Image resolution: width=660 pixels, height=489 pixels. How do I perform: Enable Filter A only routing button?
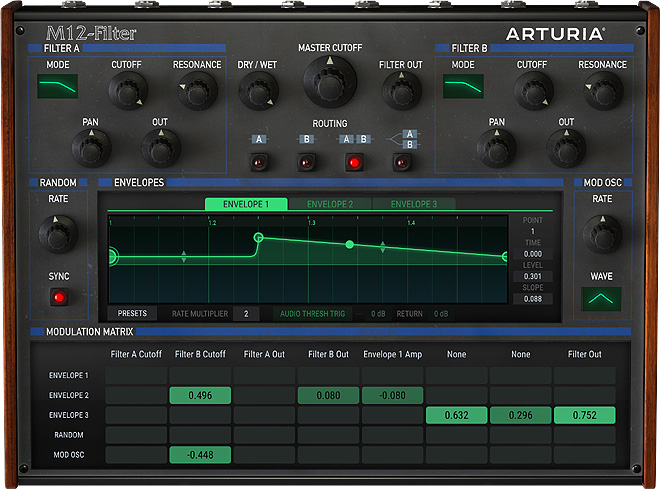(258, 162)
